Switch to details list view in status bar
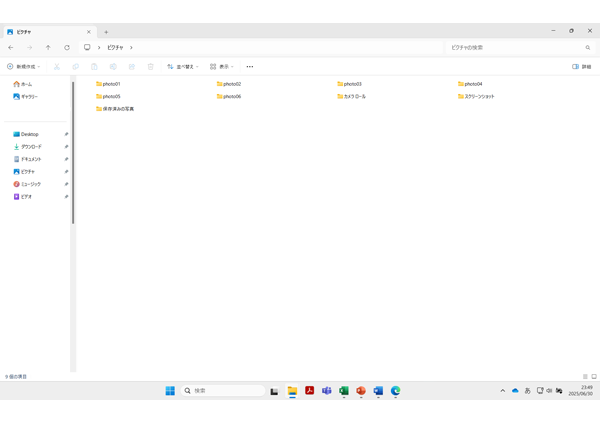This screenshot has width=600, height=445. click(585, 377)
